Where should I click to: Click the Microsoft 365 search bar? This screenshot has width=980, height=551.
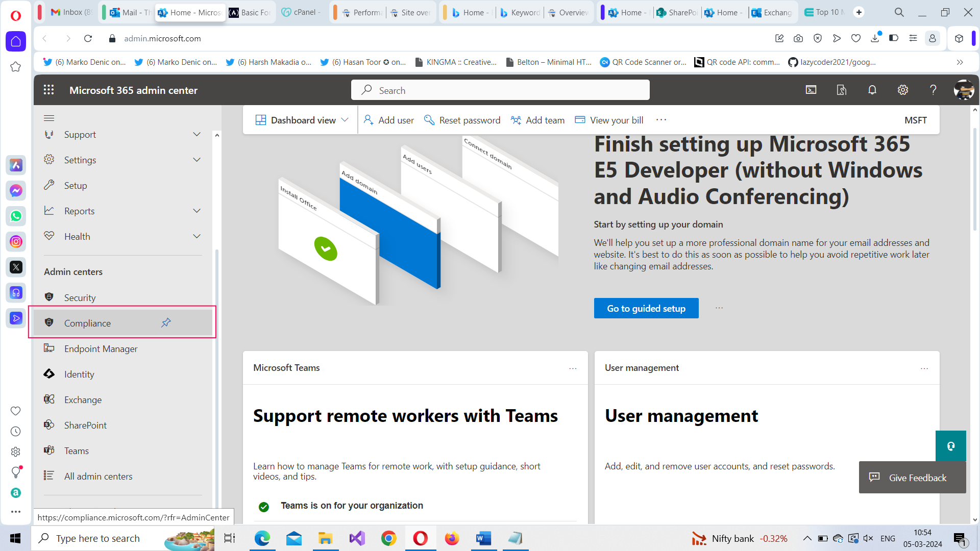pos(500,90)
